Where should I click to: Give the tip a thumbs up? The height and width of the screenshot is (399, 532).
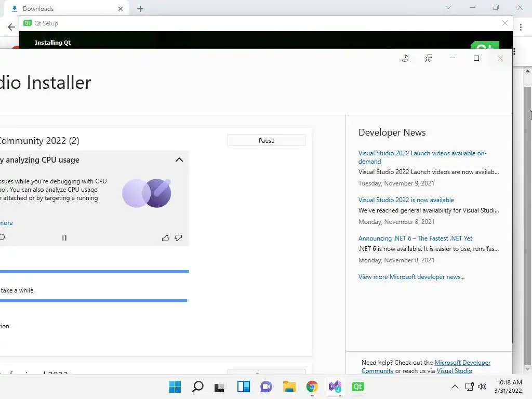coord(166,238)
